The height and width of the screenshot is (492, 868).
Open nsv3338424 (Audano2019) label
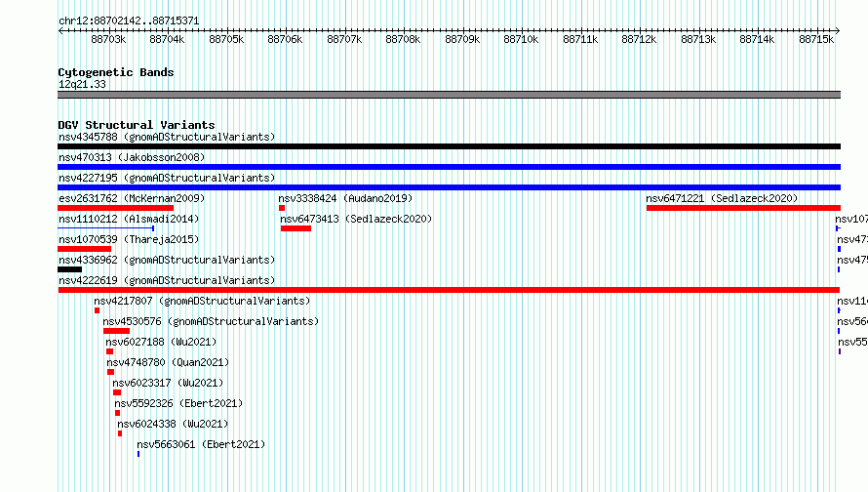pos(345,198)
